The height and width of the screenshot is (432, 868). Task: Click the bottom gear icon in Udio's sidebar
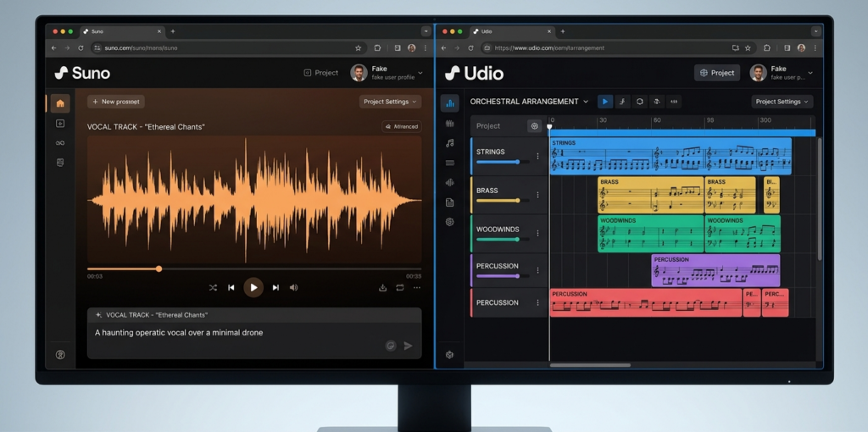pos(450,355)
